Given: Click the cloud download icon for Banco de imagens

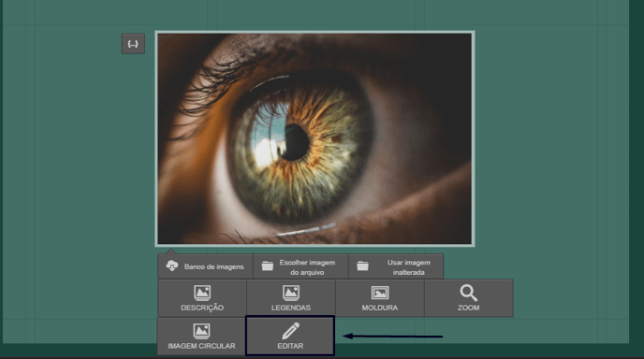Looking at the screenshot, I should tap(172, 266).
